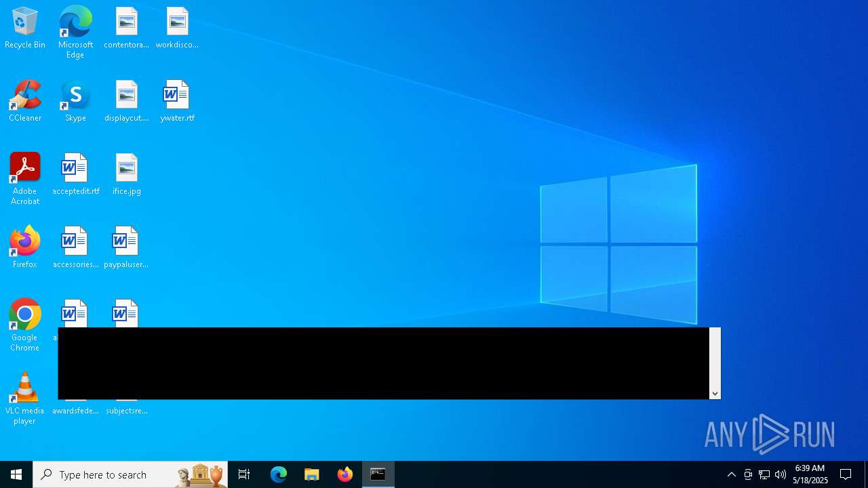Select the accessories Word document icon
Viewport: 868px width, 488px height.
click(75, 248)
